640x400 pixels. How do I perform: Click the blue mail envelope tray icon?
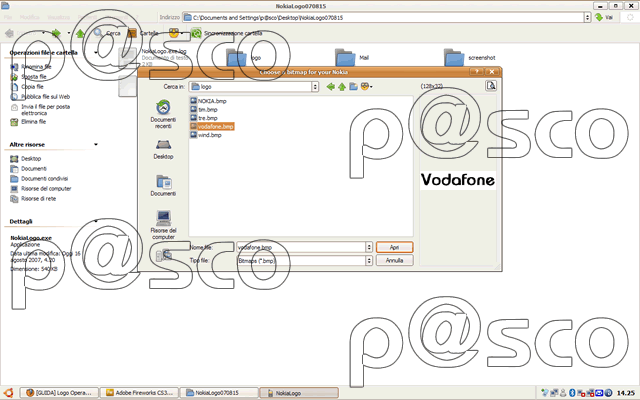599,393
